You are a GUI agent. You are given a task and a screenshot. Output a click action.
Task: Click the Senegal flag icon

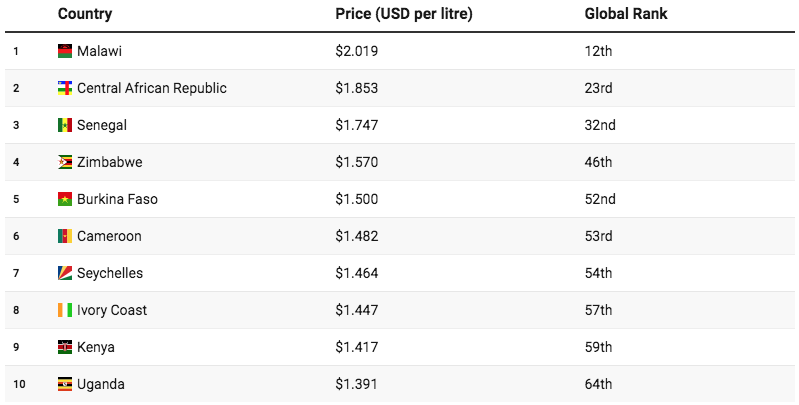pos(65,125)
